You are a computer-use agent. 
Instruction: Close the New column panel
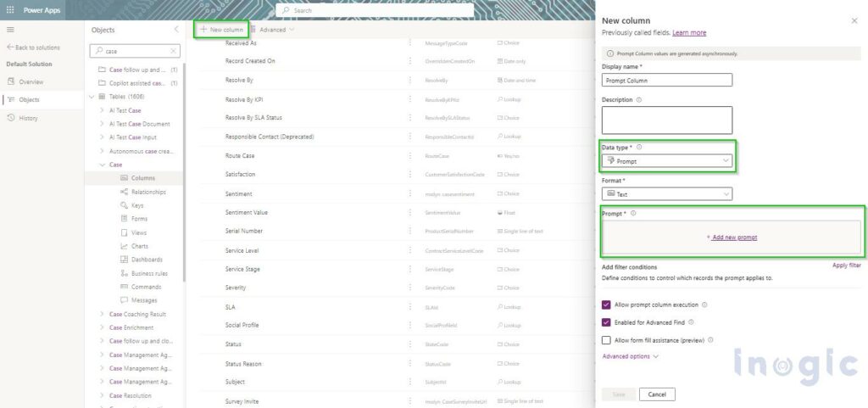point(854,20)
